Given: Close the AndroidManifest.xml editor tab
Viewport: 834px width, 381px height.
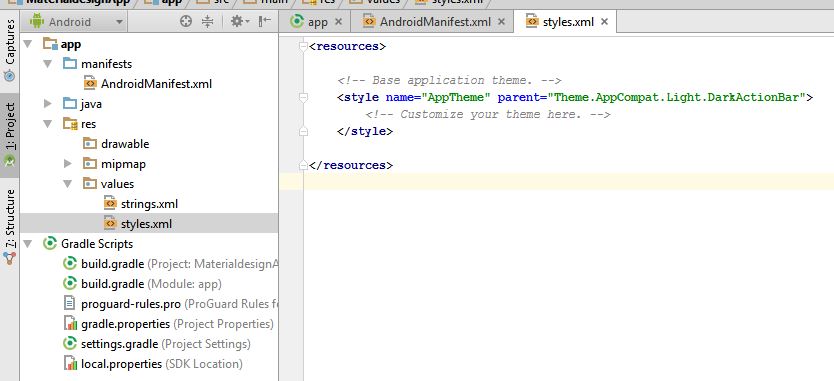Looking at the screenshot, I should (x=501, y=22).
